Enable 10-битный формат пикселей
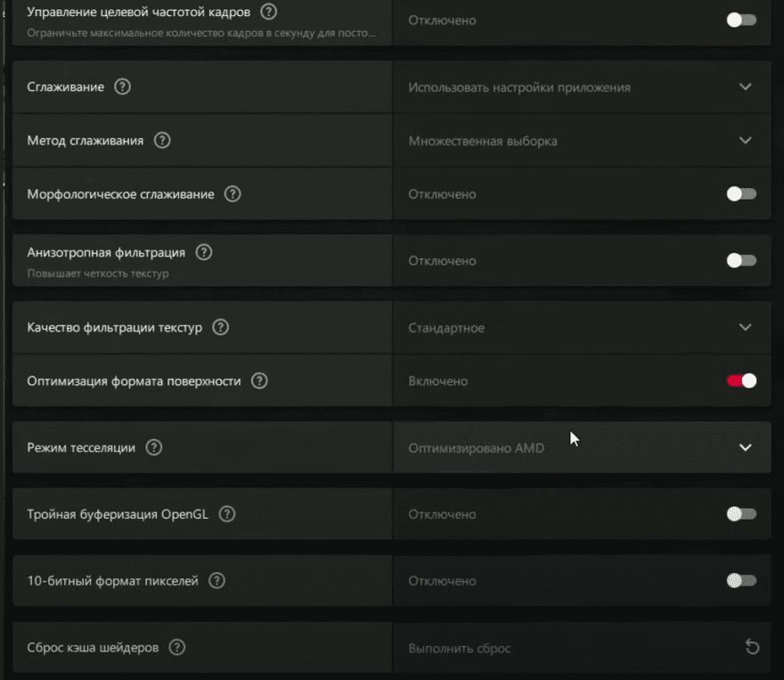784x680 pixels. 740,580
